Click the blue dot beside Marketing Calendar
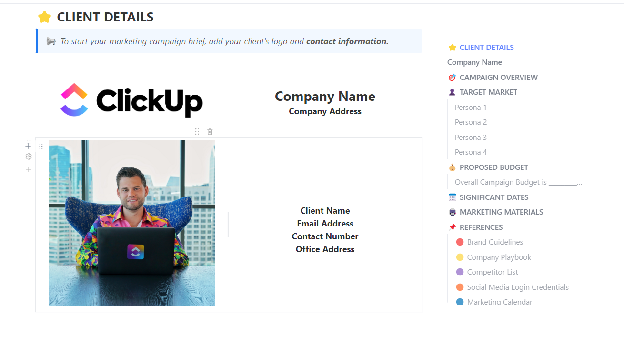The width and height of the screenshot is (624, 364). (460, 302)
